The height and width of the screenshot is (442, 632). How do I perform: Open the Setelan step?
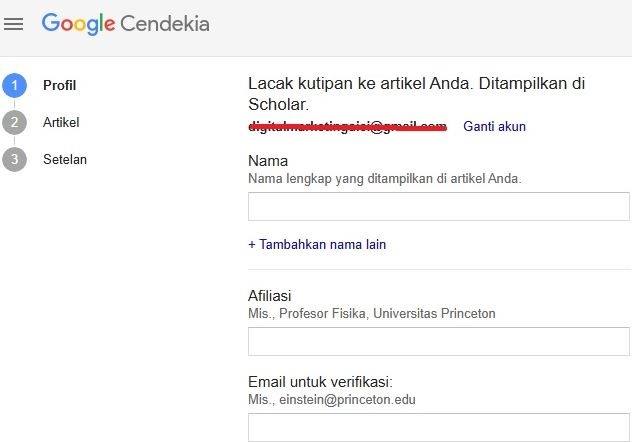pyautogui.click(x=65, y=159)
